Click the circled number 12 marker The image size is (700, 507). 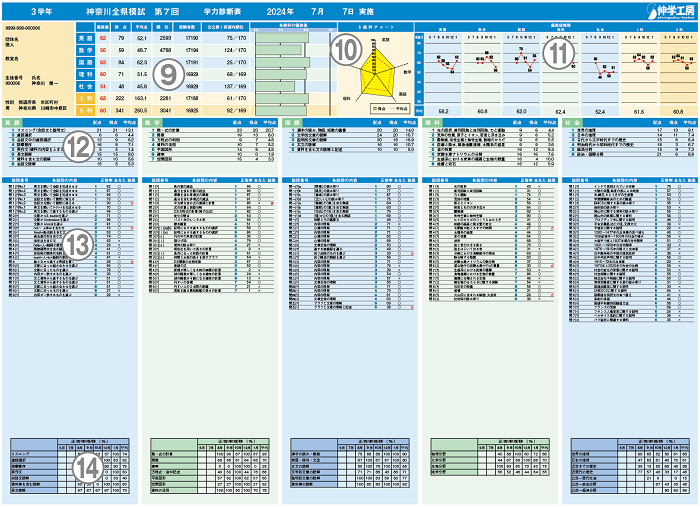(77, 147)
